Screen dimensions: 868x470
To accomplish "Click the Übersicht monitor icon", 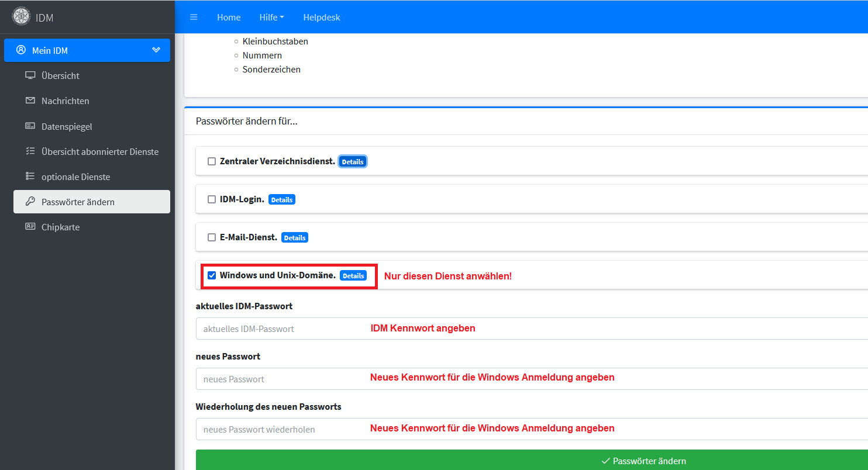I will pos(30,75).
